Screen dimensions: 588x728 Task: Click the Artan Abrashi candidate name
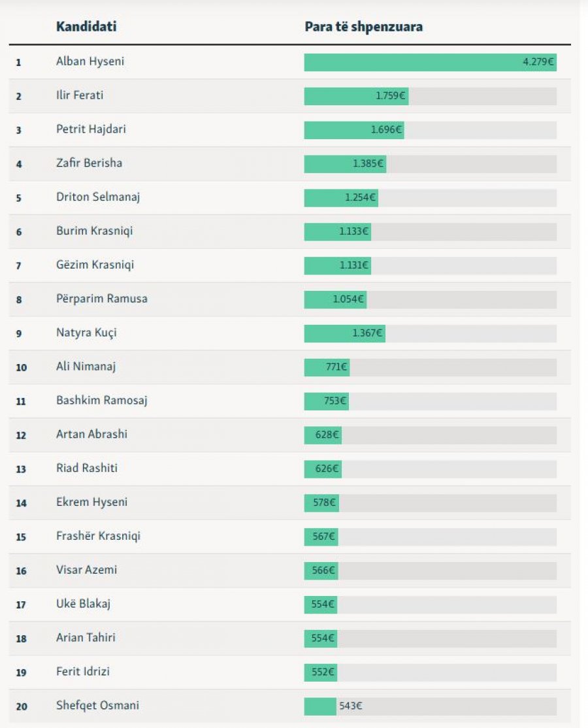click(90, 435)
